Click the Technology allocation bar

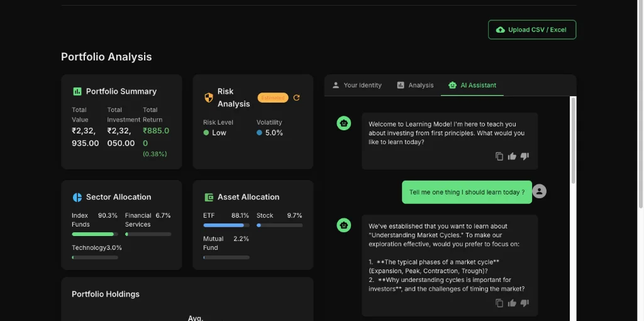pyautogui.click(x=95, y=257)
